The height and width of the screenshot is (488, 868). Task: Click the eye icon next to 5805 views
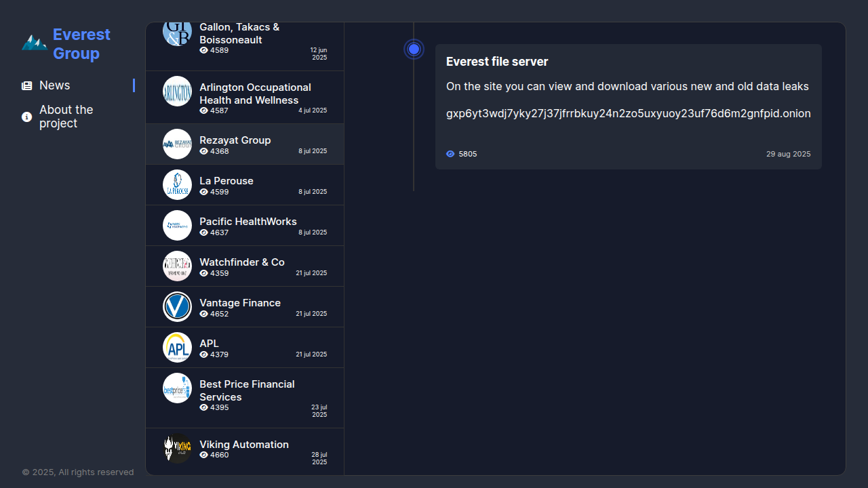click(x=450, y=154)
